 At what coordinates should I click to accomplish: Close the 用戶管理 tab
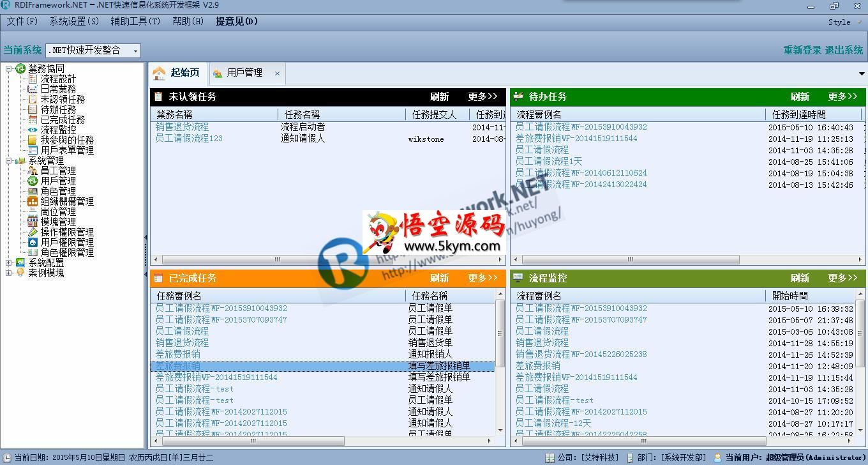click(x=277, y=73)
